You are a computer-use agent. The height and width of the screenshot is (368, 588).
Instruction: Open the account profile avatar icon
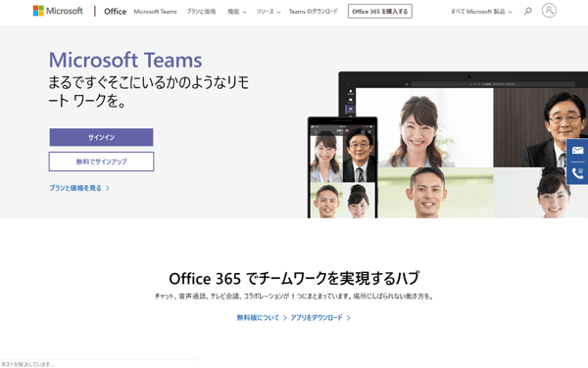tap(549, 11)
